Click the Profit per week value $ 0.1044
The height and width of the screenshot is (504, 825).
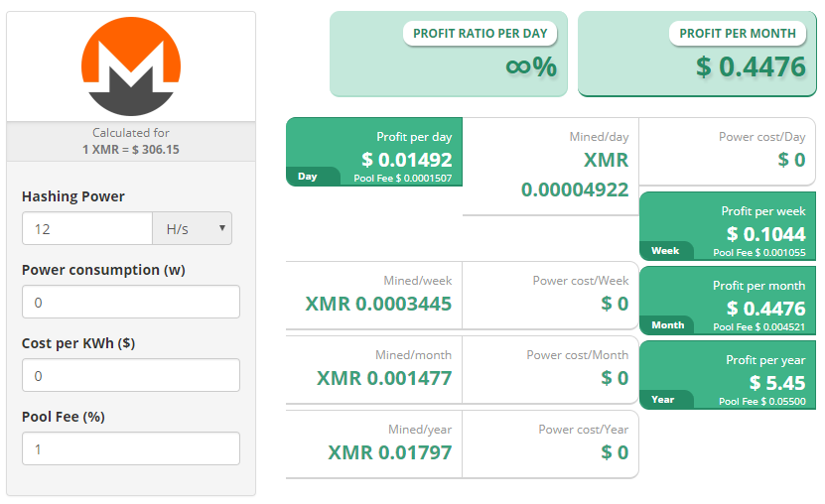click(766, 234)
